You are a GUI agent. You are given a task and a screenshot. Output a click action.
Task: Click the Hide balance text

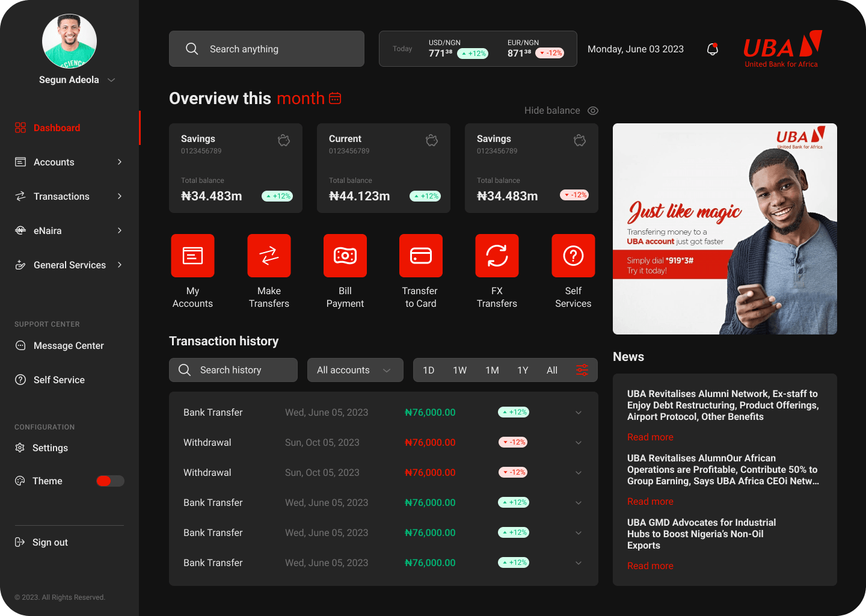pyautogui.click(x=552, y=111)
